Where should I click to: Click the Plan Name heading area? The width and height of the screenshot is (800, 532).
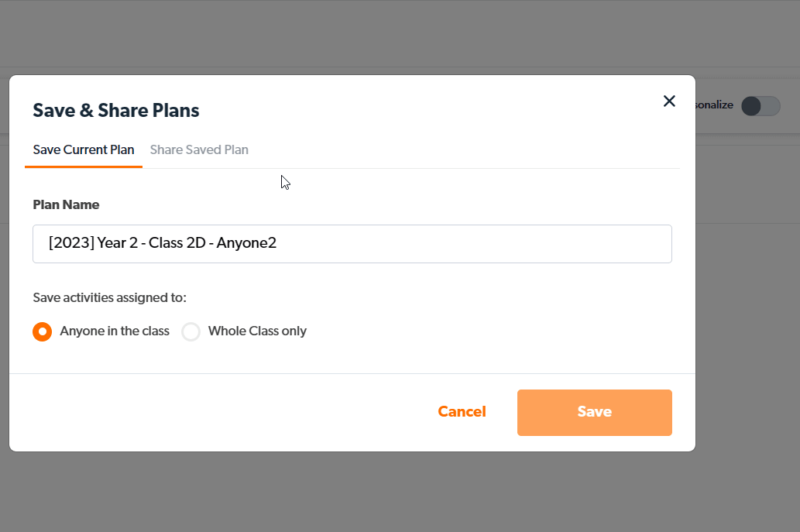(x=66, y=204)
